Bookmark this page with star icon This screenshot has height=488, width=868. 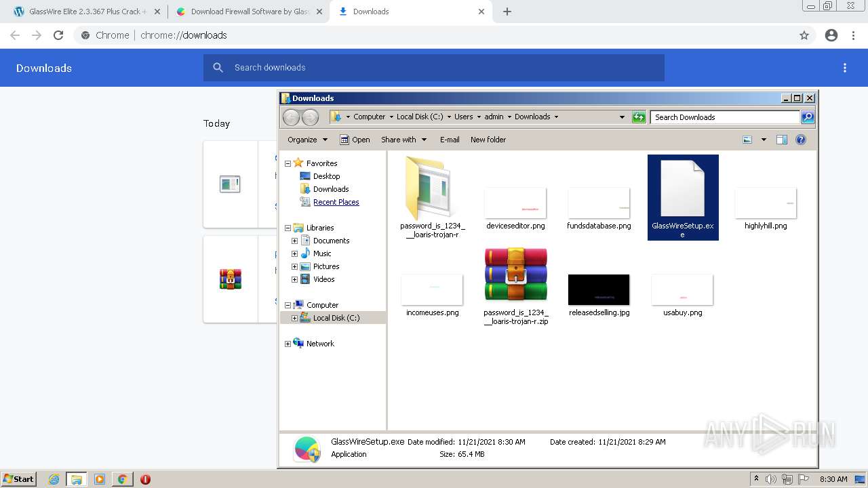click(x=804, y=35)
